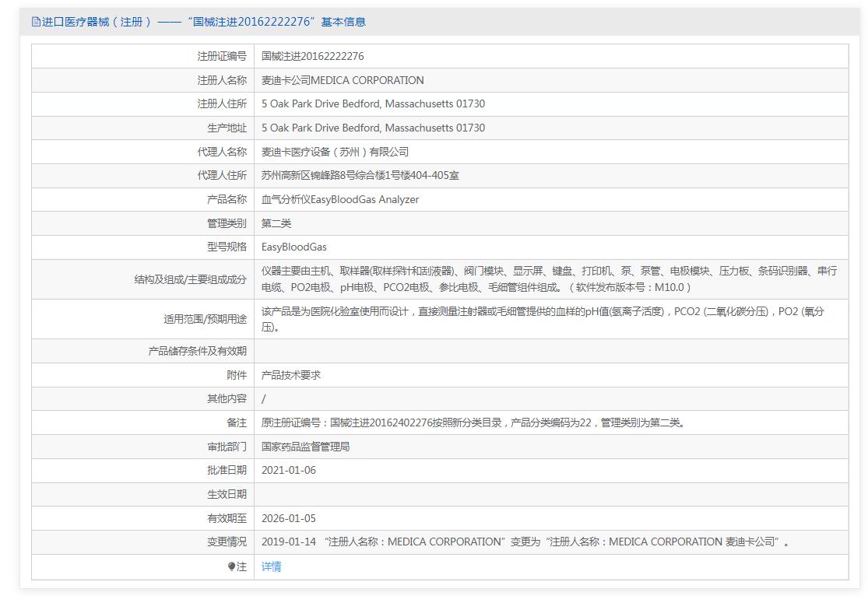Screen dimensions: 868x603
Task: Click the 生产地址 address value
Action: (373, 128)
